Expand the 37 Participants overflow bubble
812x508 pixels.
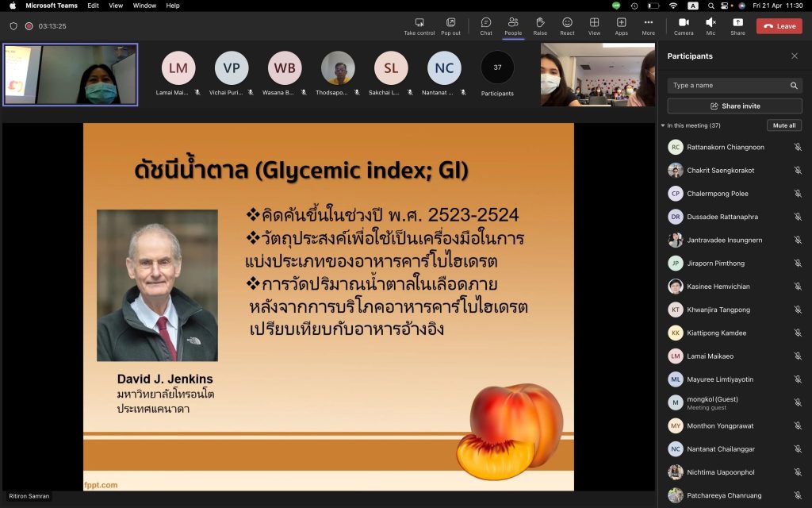coord(497,67)
